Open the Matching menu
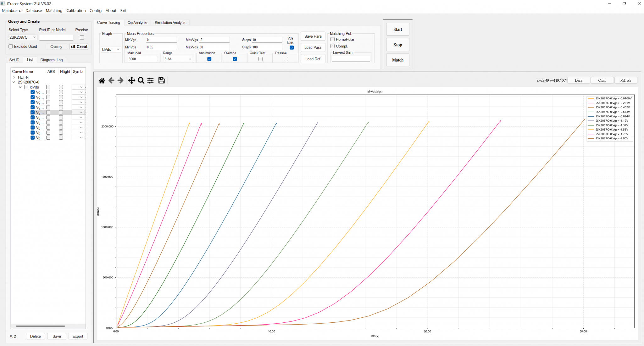This screenshot has height=346, width=644. 54,10
